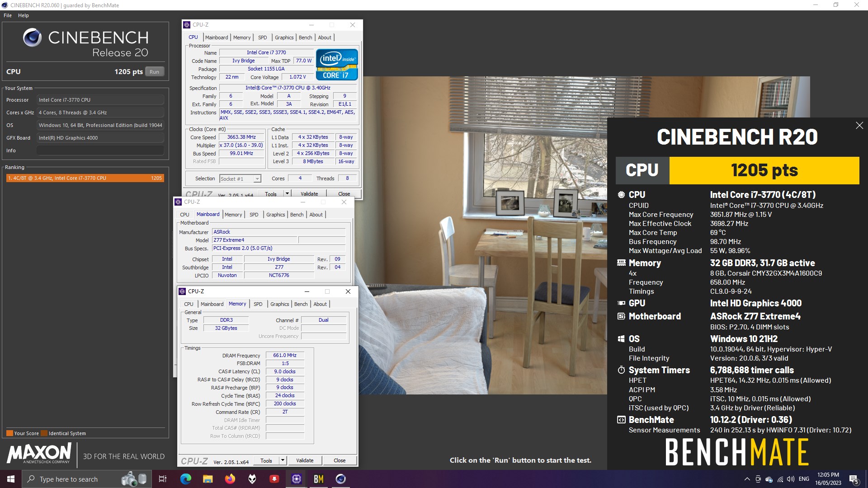Open About tab in the Memory CPU-Z window
Screen dimensions: 868x488
click(320, 304)
